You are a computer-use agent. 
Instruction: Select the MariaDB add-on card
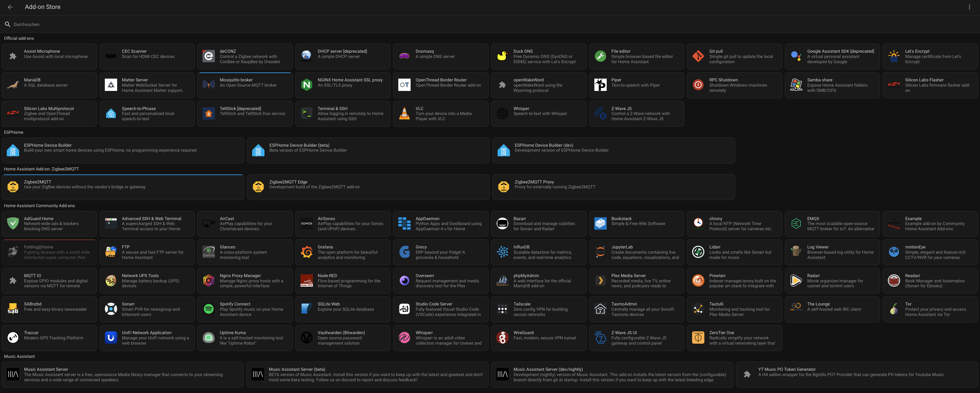49,85
